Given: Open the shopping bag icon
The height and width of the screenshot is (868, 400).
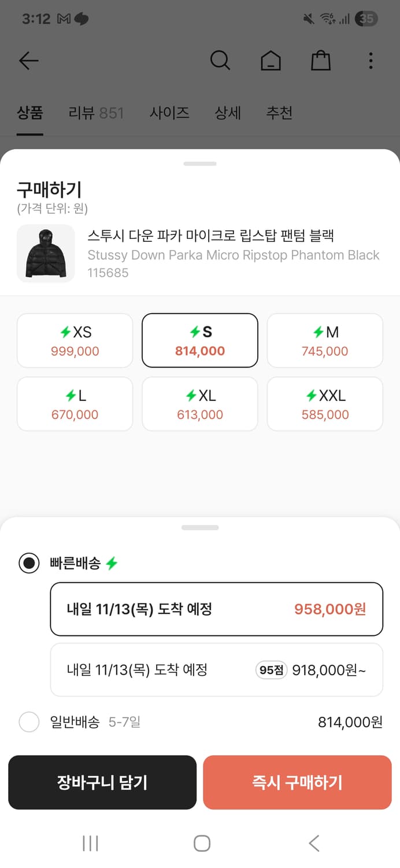Looking at the screenshot, I should tap(321, 60).
